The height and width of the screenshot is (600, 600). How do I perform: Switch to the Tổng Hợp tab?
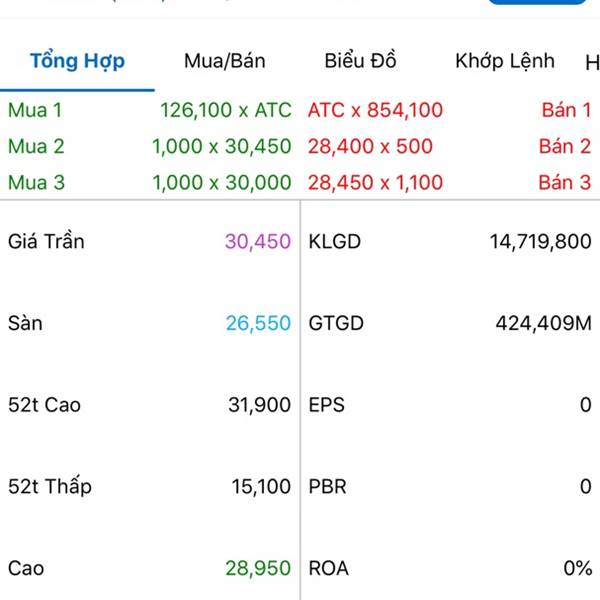[x=77, y=61]
